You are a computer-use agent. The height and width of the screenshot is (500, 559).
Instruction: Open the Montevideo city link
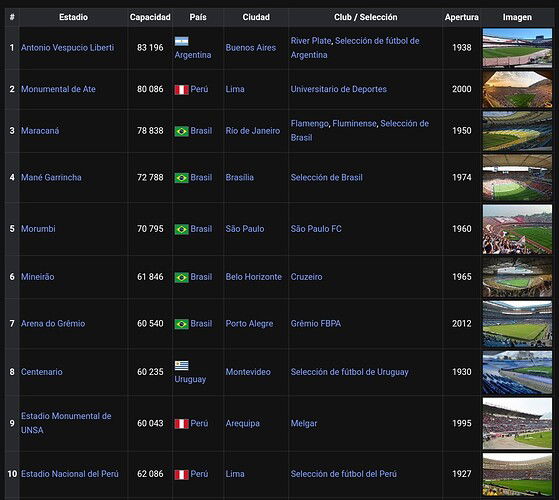248,372
